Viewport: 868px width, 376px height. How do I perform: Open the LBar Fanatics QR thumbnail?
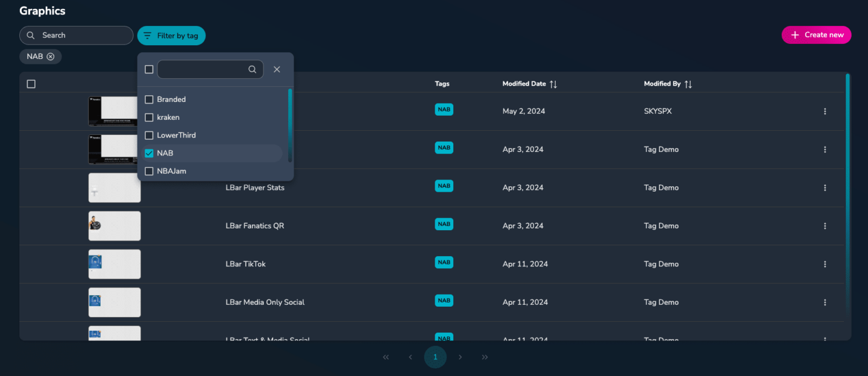[x=115, y=226]
